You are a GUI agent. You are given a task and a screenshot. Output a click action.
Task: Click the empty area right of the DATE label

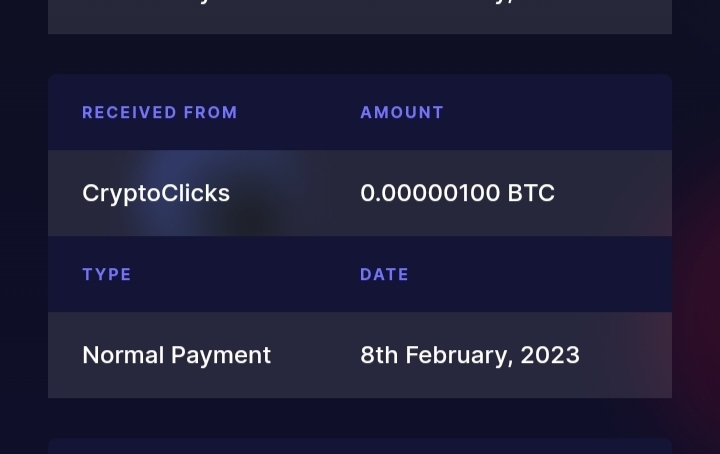pos(541,275)
